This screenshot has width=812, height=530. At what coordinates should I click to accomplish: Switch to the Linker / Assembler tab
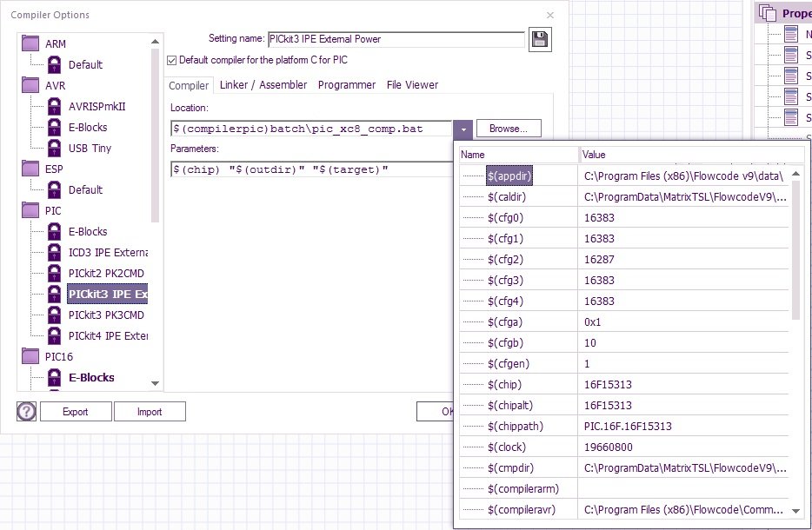tap(263, 85)
